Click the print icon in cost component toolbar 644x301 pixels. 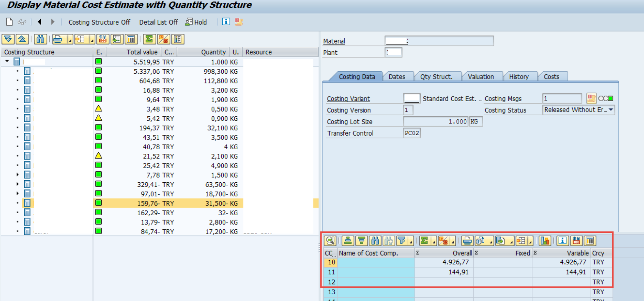467,241
